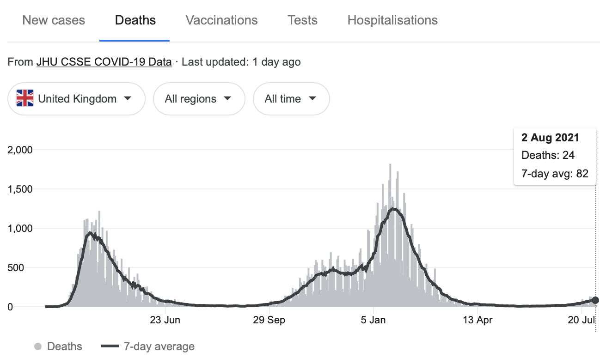Expand the All regions dropdown

[199, 98]
